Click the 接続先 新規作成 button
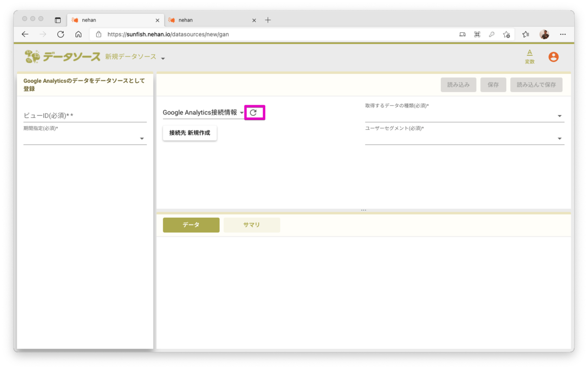 click(190, 133)
